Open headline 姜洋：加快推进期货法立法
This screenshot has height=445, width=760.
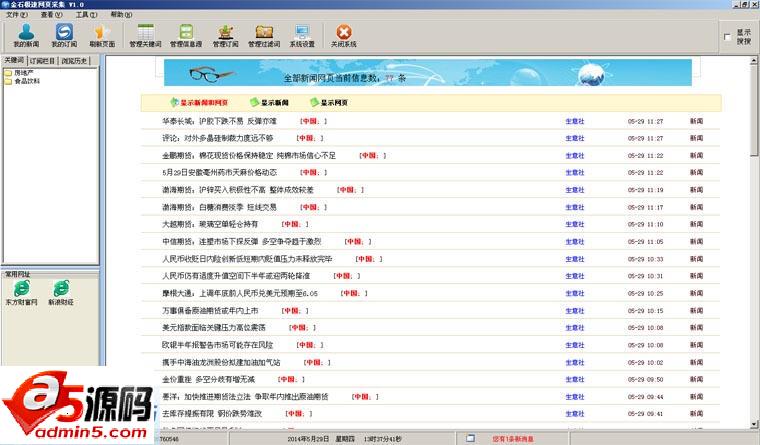coord(245,397)
